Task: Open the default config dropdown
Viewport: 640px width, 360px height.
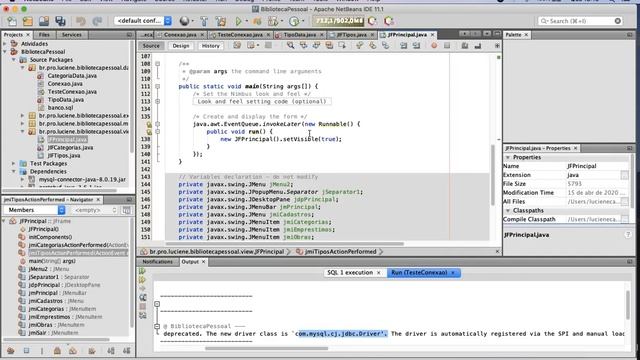Action: click(x=143, y=20)
